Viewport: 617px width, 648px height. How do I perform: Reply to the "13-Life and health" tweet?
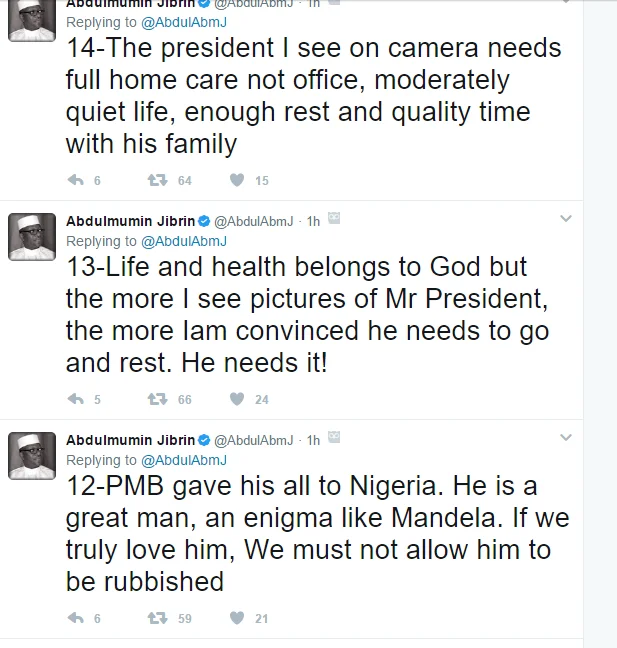tap(75, 399)
